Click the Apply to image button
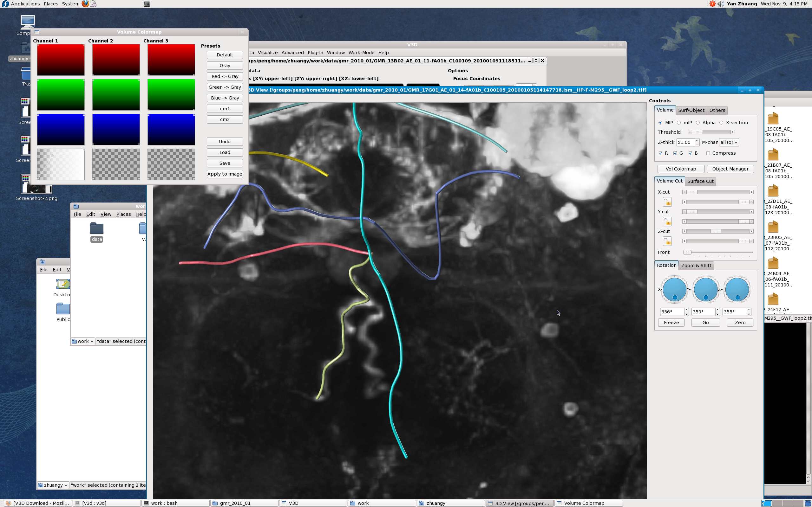Image resolution: width=812 pixels, height=507 pixels. [x=225, y=174]
